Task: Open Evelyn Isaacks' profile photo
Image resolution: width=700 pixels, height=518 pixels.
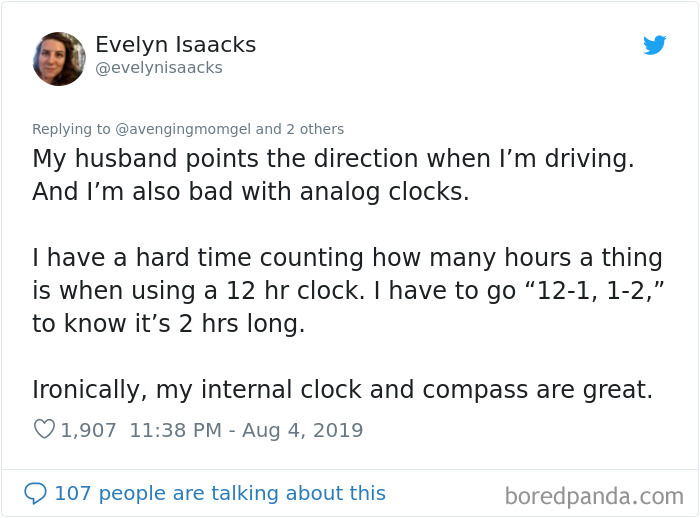Action: click(59, 58)
